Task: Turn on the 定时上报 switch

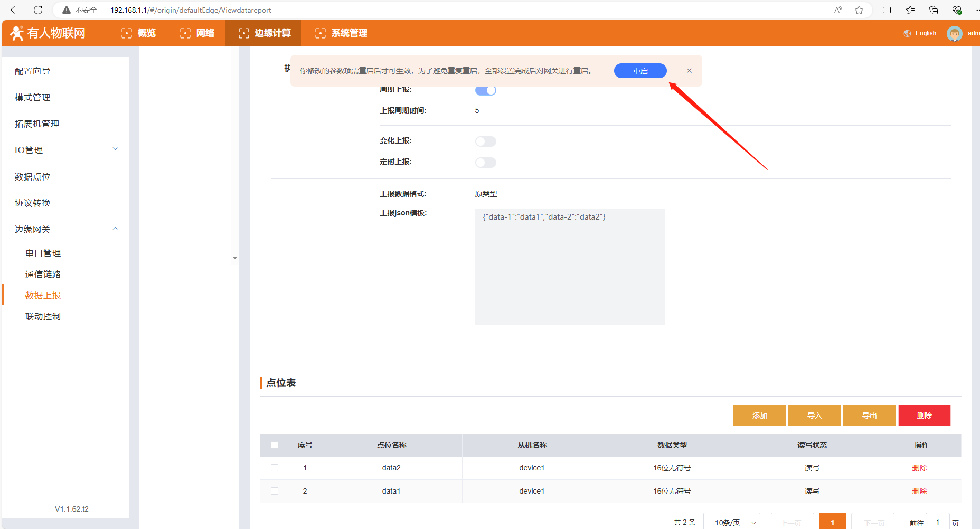Action: click(486, 163)
